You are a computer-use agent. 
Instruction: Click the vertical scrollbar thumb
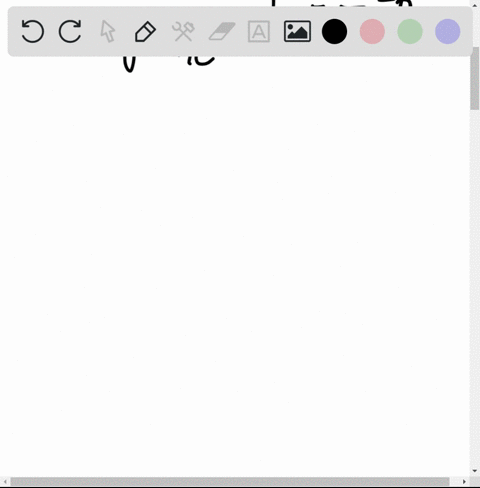tap(475, 78)
